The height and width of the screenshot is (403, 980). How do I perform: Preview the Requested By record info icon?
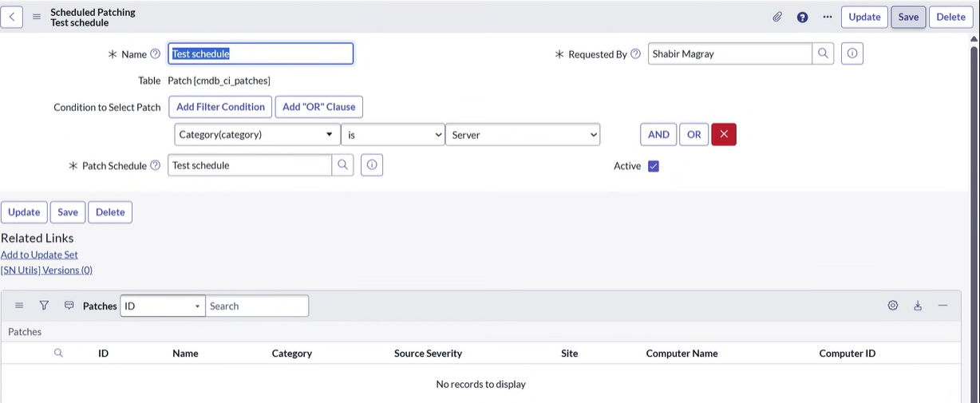point(852,53)
